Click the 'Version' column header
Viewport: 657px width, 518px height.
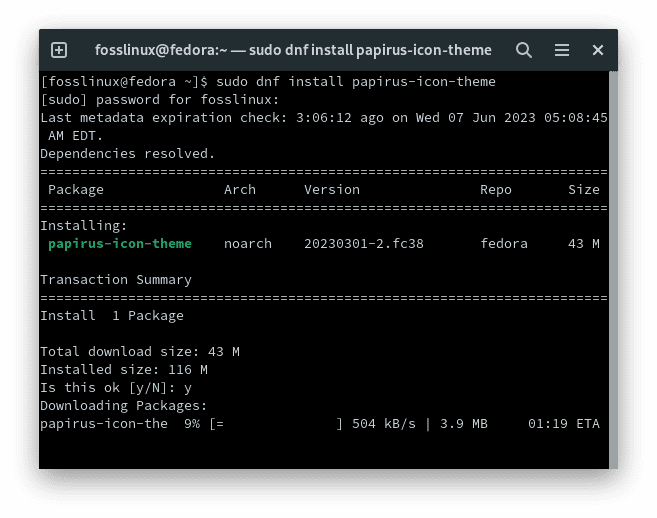point(332,190)
